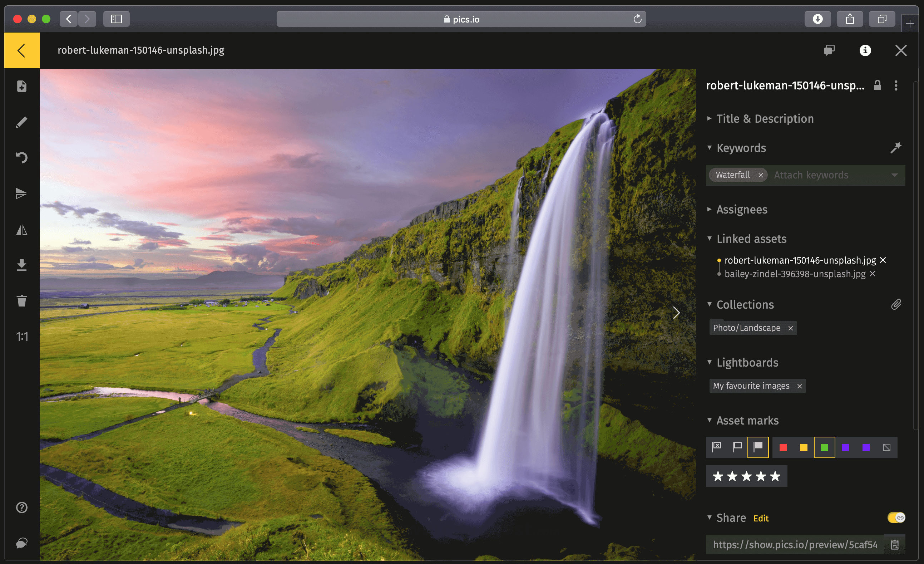Attach a file in the Collections section
The width and height of the screenshot is (924, 564).
coord(896,305)
